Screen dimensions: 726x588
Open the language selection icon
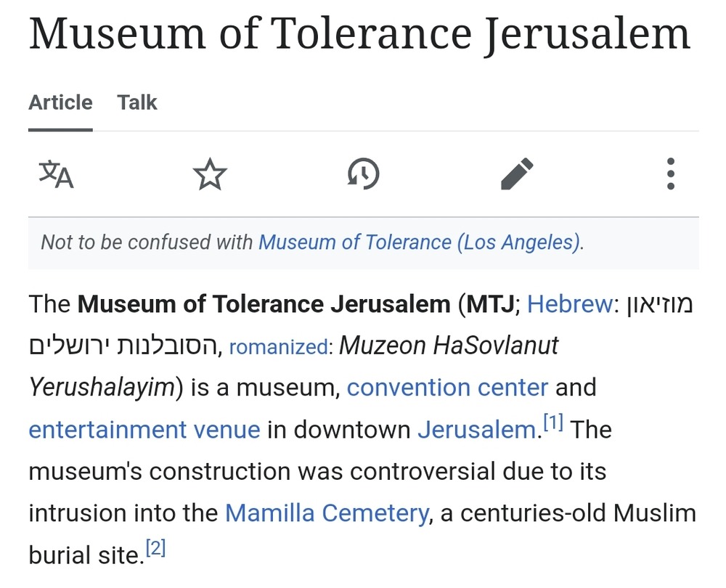[56, 174]
